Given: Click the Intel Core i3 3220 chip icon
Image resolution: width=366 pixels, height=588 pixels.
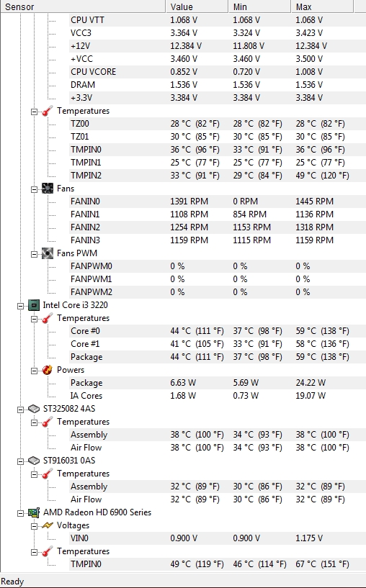Looking at the screenshot, I should pos(34,305).
